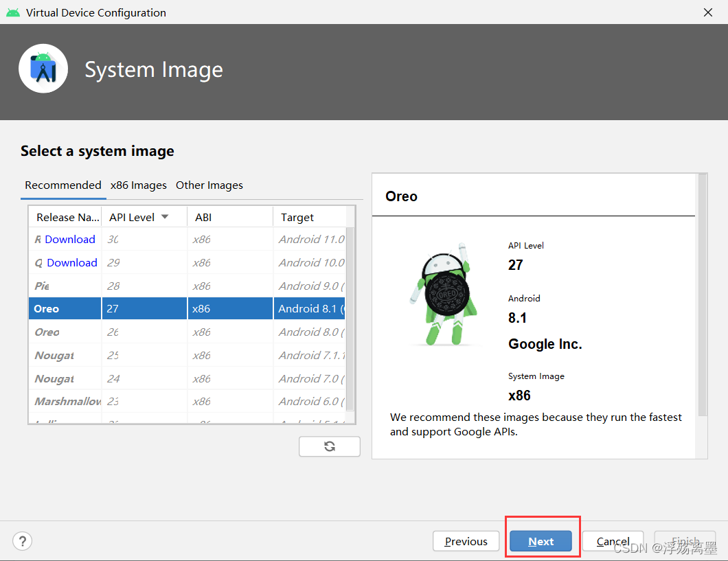This screenshot has height=561, width=728.
Task: Click the ABI column header
Action: [230, 217]
